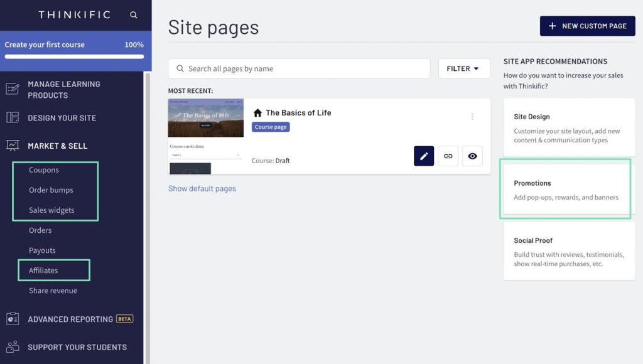Open Coupons in the sidebar

tap(44, 170)
